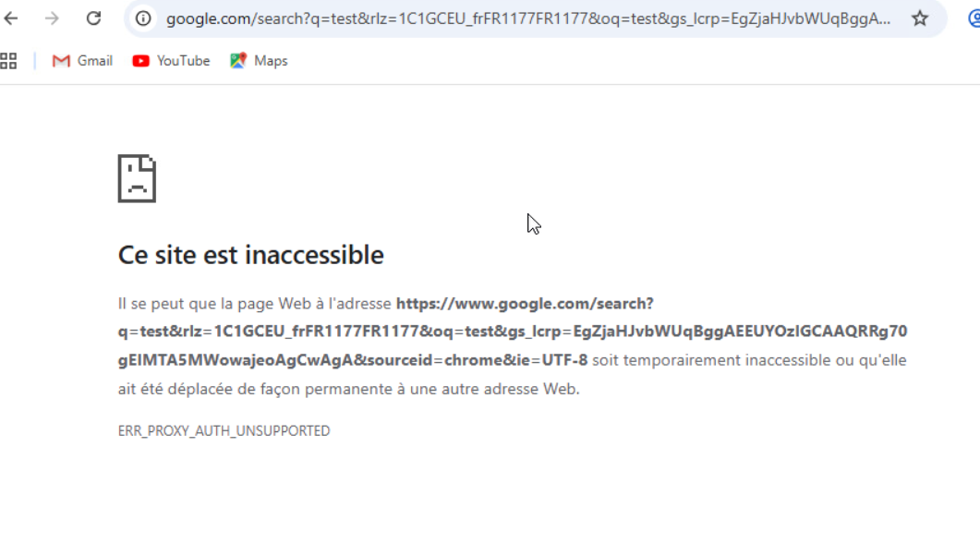Image resolution: width=980 pixels, height=543 pixels.
Task: Click the ERR_PROXY_AUTH_UNSUPPORTED error code
Action: [224, 431]
